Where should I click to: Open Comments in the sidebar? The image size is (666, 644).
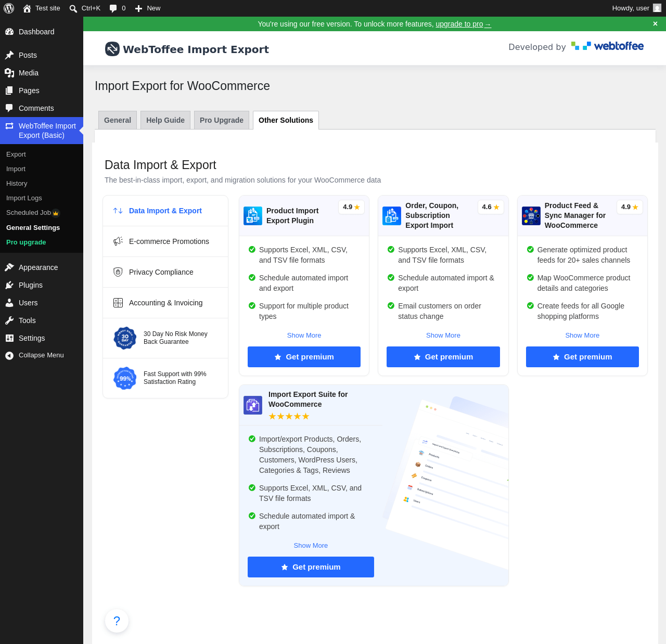42,108
